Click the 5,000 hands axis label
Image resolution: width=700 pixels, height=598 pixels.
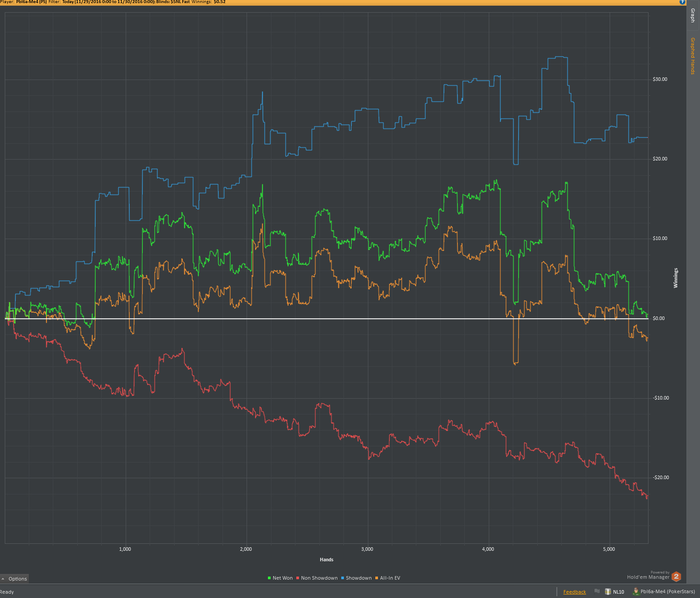pyautogui.click(x=609, y=549)
